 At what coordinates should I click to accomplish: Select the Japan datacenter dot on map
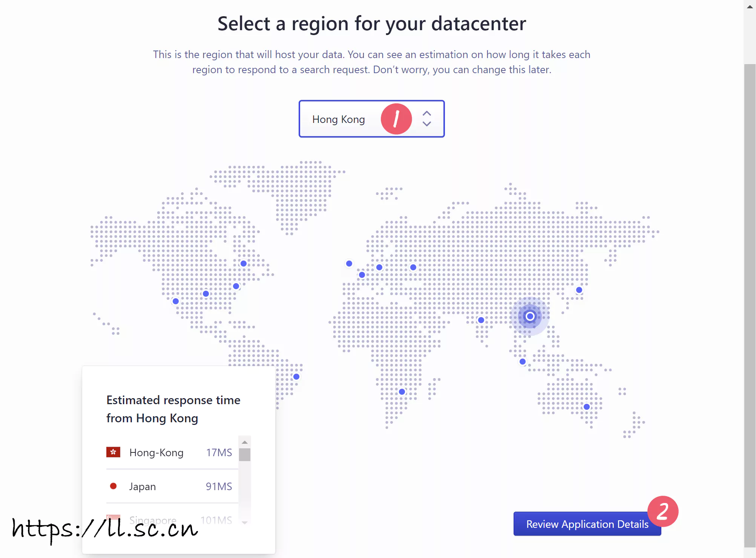tap(579, 290)
